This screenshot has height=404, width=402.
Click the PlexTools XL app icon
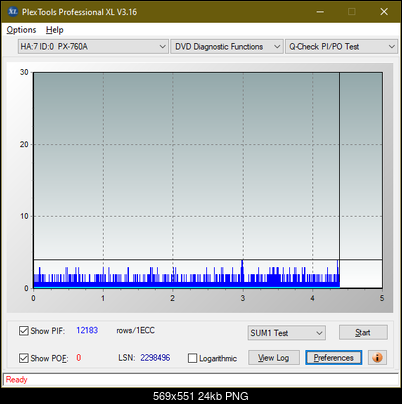13,12
